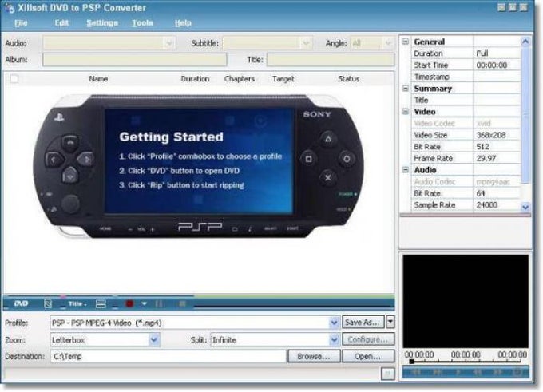The image size is (543, 392).
Task: Click the pause icon in the rip toolbar
Action: (159, 303)
